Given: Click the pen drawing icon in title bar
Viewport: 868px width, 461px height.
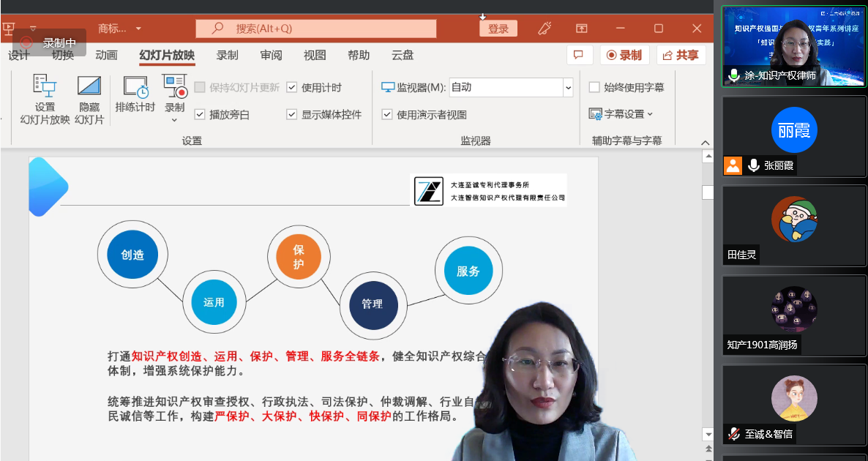Looking at the screenshot, I should coord(544,29).
